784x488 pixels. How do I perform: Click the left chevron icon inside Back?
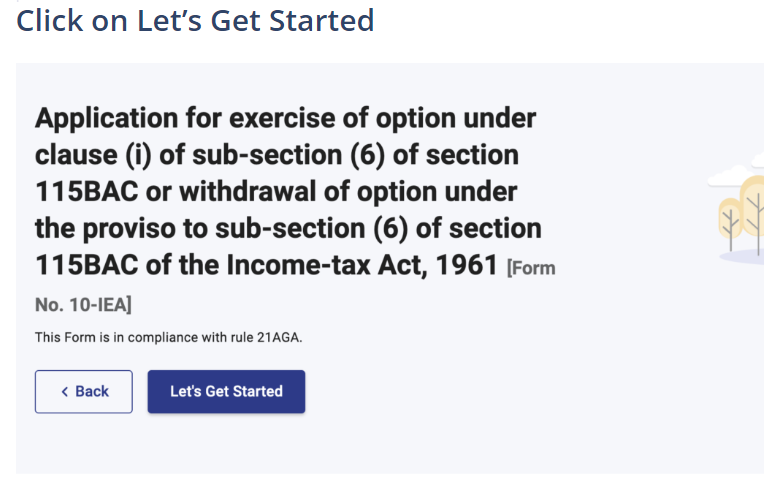[x=65, y=392]
